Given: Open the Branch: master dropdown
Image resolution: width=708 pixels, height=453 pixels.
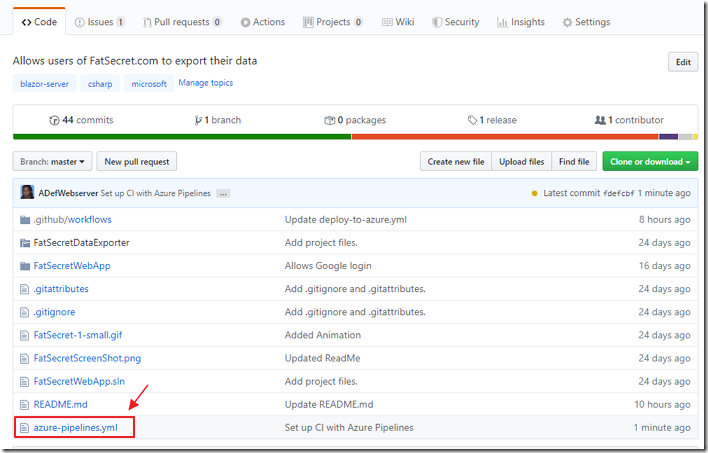Looking at the screenshot, I should coord(52,161).
